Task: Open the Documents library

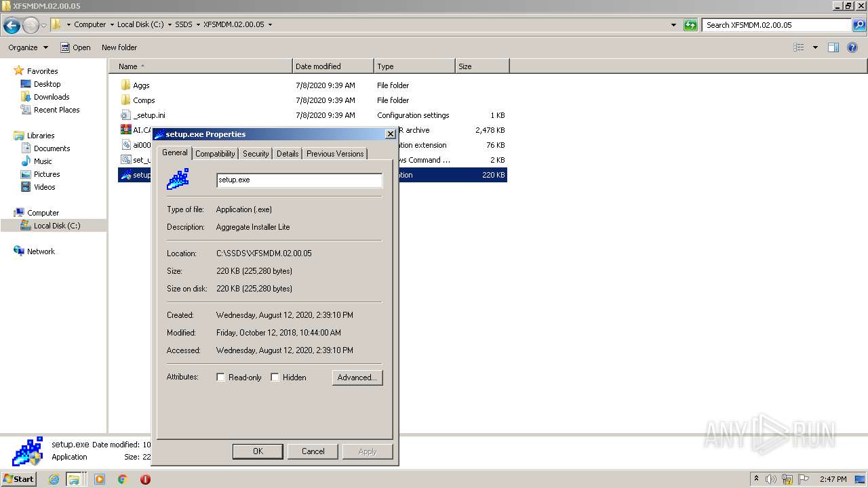Action: [52, 148]
